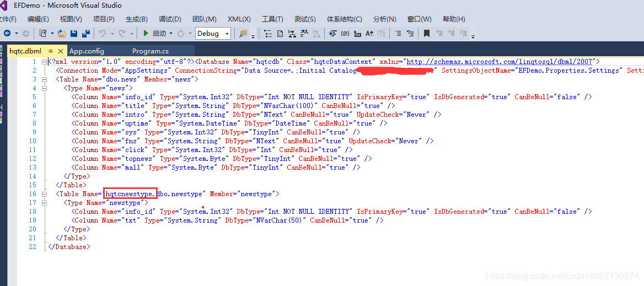
Task: Open the 团队(M) menu
Action: click(x=205, y=19)
